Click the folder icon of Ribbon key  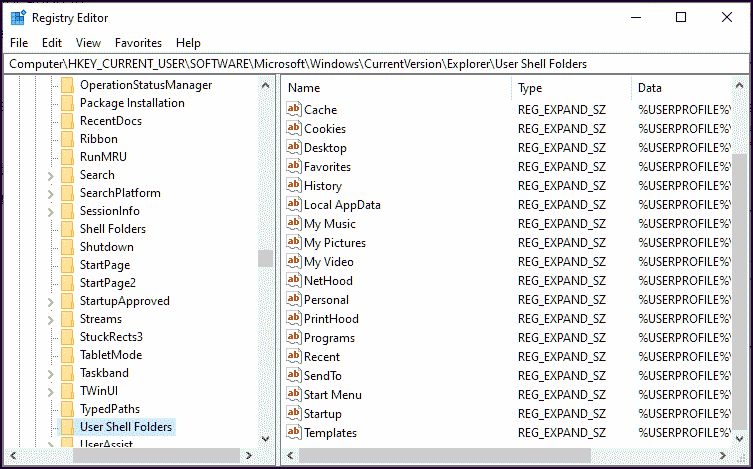pyautogui.click(x=67, y=139)
